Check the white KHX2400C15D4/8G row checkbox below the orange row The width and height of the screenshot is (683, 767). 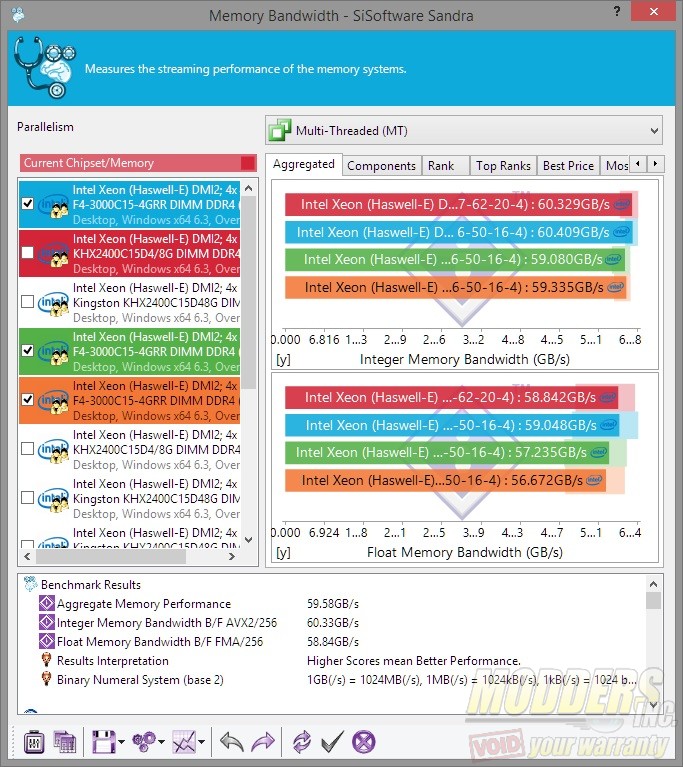[28, 449]
